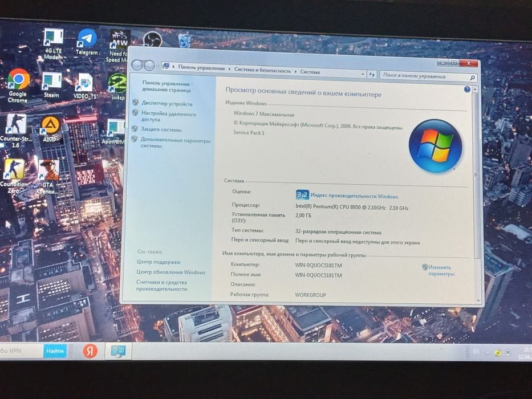Expand arrow after 'Панель управления' breadcrumb
The height and width of the screenshot is (399, 532).
230,69
